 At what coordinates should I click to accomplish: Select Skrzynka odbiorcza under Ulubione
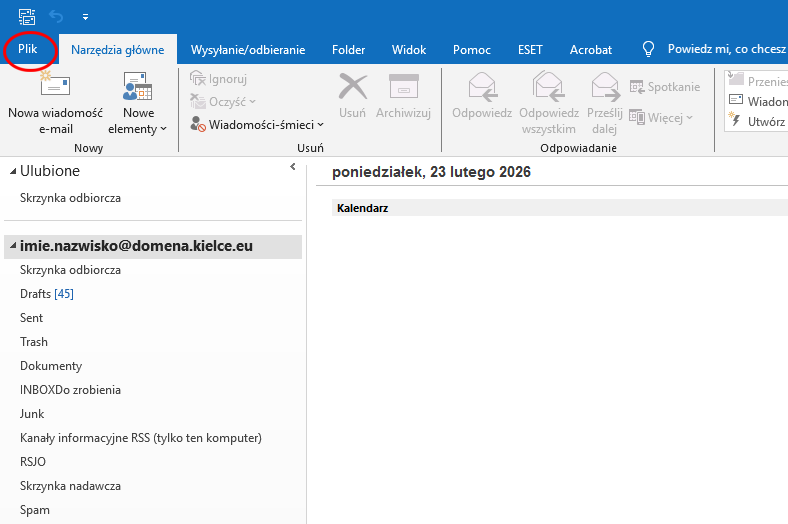(70, 198)
